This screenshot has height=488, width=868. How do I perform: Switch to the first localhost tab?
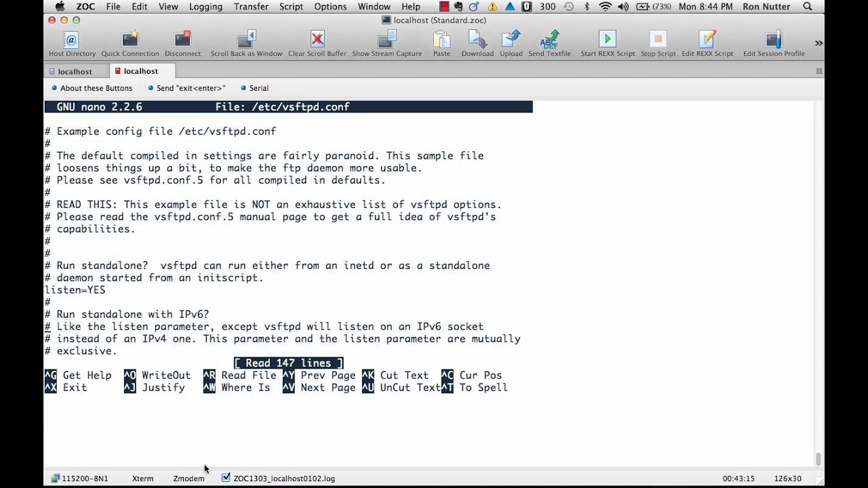(x=75, y=71)
